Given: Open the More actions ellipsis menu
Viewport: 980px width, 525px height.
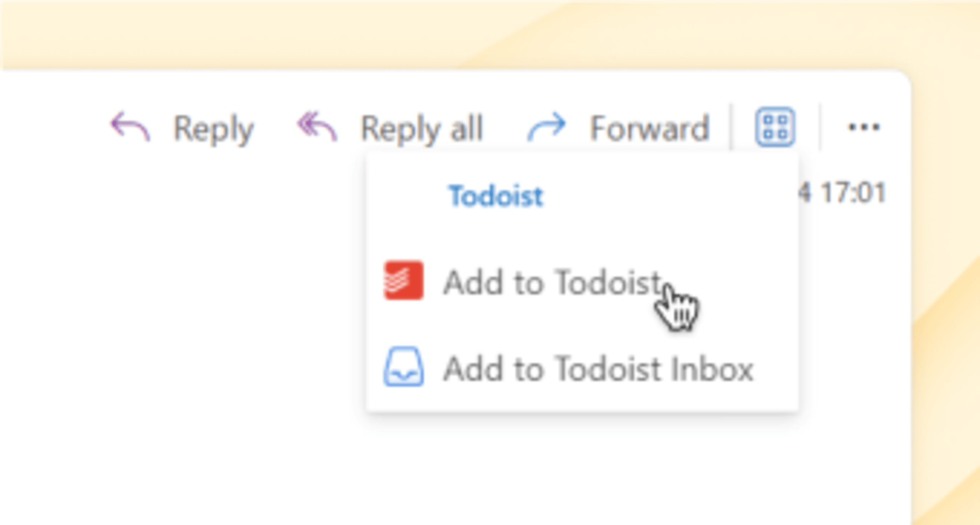Looking at the screenshot, I should click(x=863, y=127).
